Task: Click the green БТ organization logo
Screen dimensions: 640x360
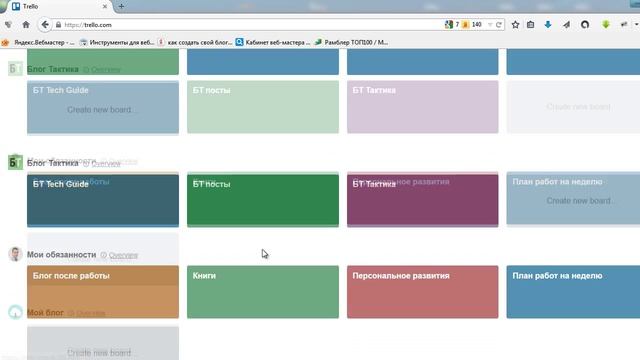Action: point(16,162)
